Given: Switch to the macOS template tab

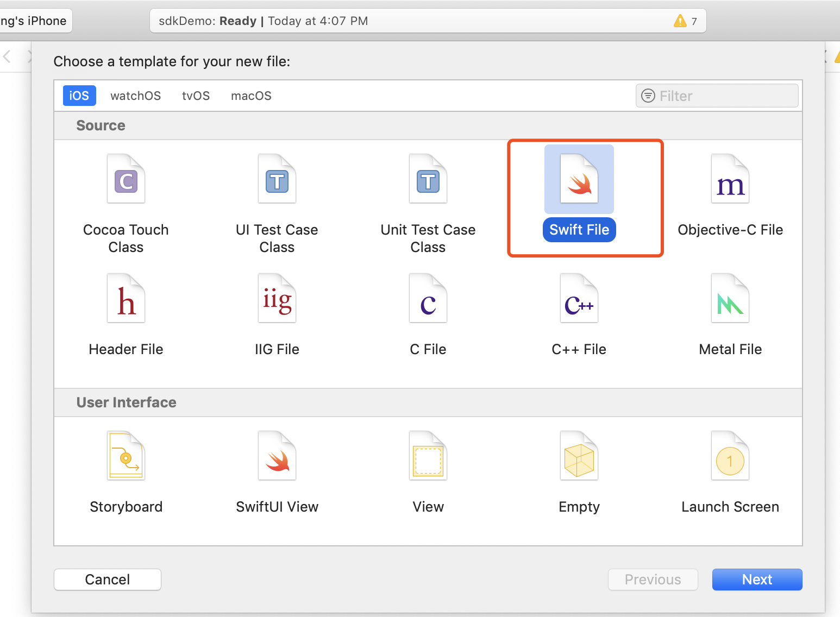Looking at the screenshot, I should pos(250,96).
